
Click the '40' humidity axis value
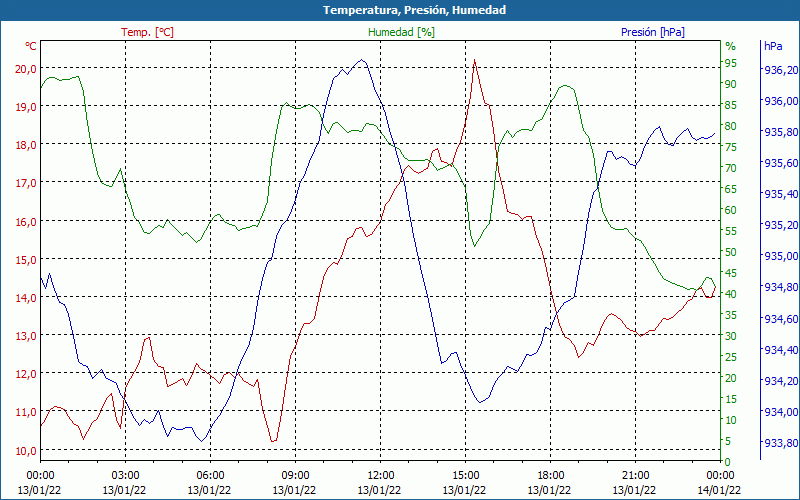click(x=731, y=294)
